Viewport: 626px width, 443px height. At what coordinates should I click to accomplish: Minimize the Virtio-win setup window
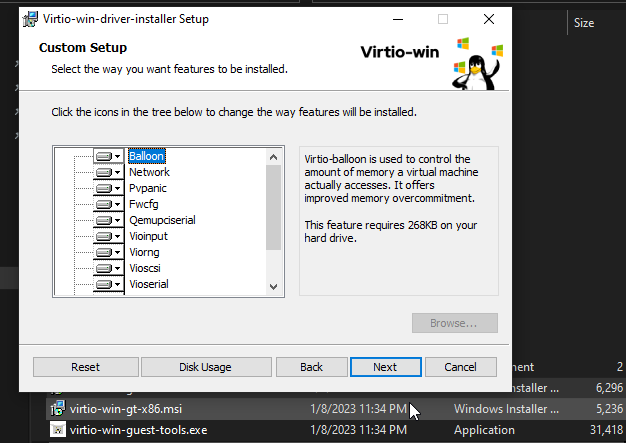(x=398, y=19)
